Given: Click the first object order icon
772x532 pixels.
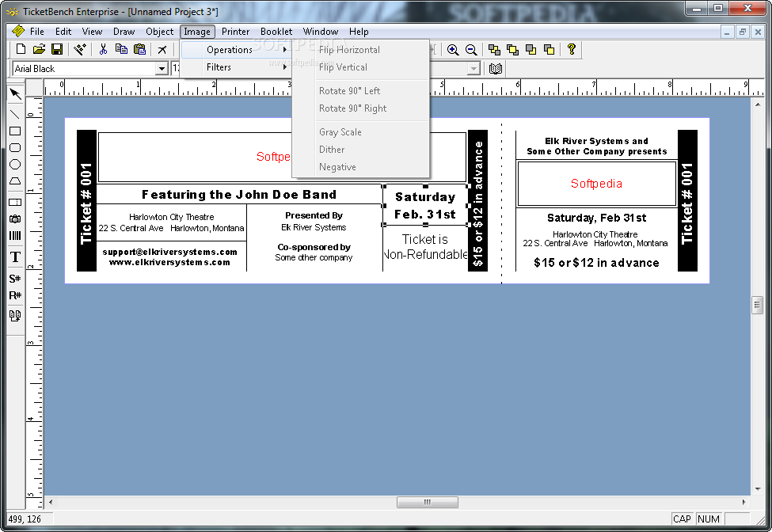Looking at the screenshot, I should 494,50.
